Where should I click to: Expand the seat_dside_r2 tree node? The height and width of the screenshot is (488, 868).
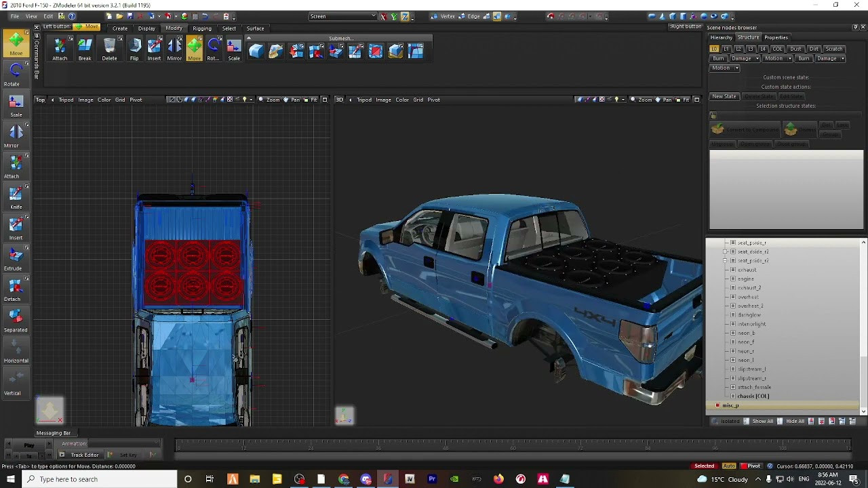[725, 251]
